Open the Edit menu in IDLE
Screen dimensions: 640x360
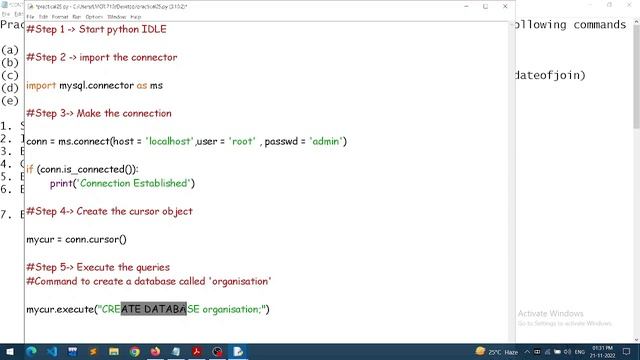(43, 17)
